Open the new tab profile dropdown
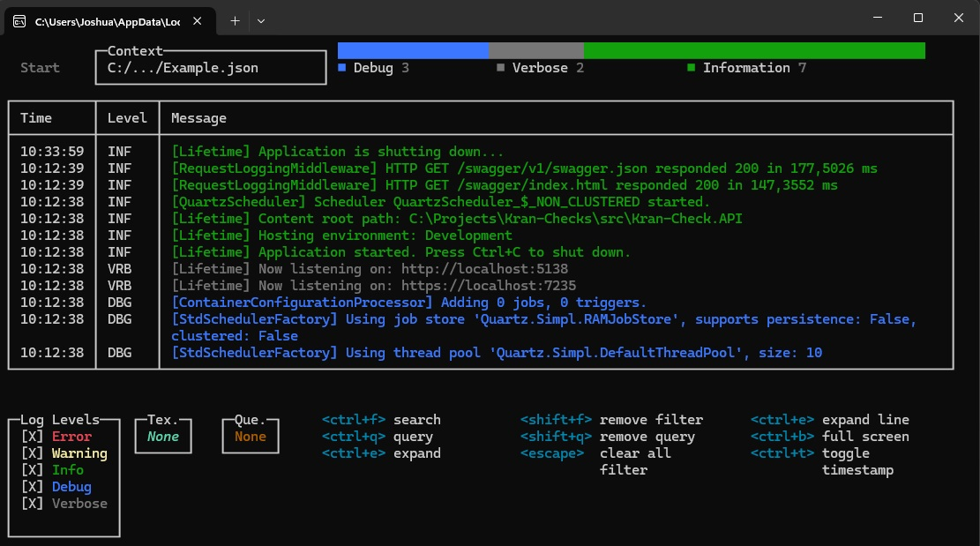The image size is (980, 546). (x=261, y=20)
